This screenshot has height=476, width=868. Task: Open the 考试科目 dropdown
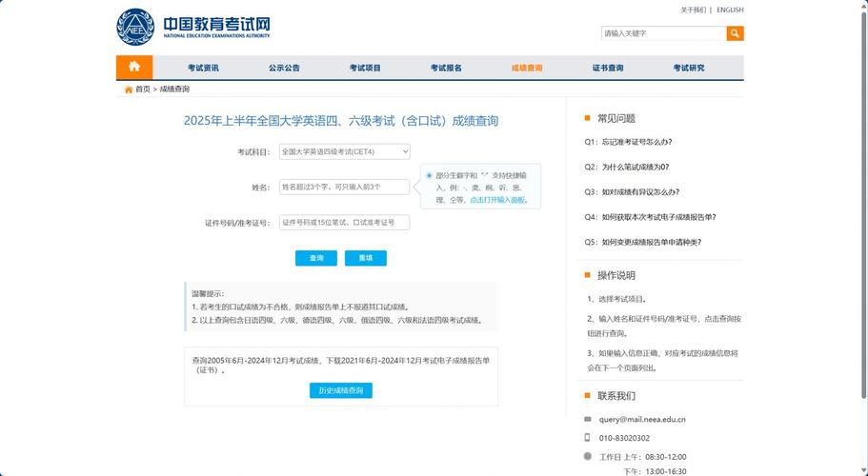coord(344,151)
